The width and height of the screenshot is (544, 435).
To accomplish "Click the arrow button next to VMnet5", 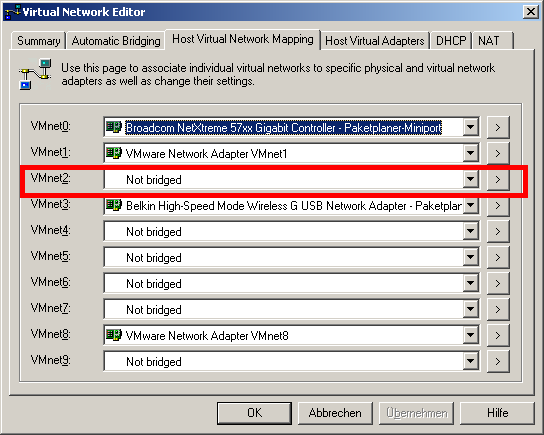I will pyautogui.click(x=498, y=257).
